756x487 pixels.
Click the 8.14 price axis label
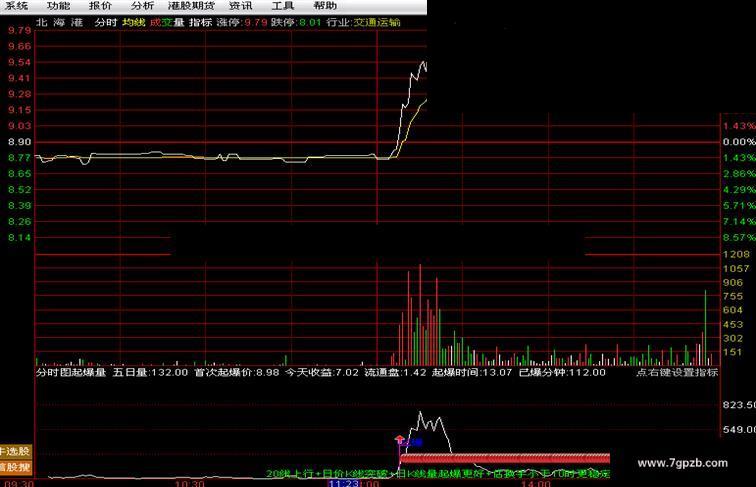[x=19, y=237]
